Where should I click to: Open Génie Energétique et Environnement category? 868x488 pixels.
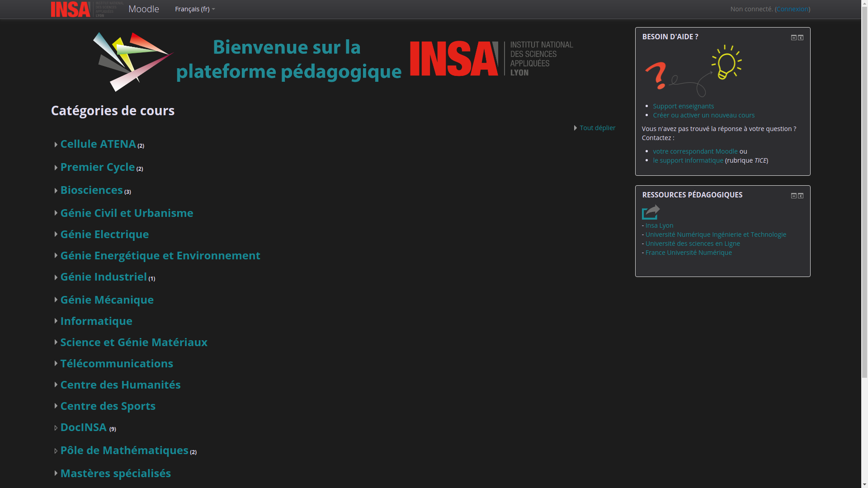(160, 255)
